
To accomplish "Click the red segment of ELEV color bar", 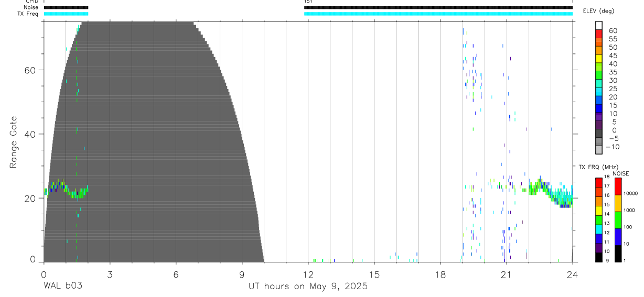I will [599, 34].
